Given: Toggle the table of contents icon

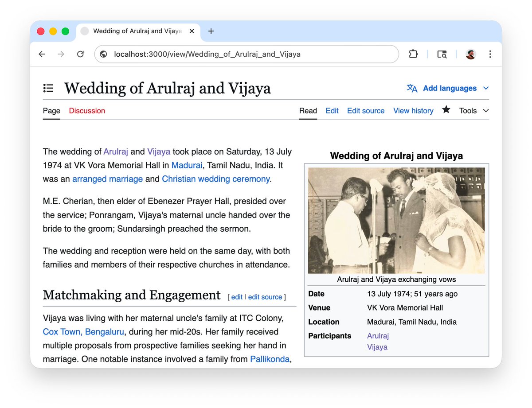Looking at the screenshot, I should (x=48, y=88).
